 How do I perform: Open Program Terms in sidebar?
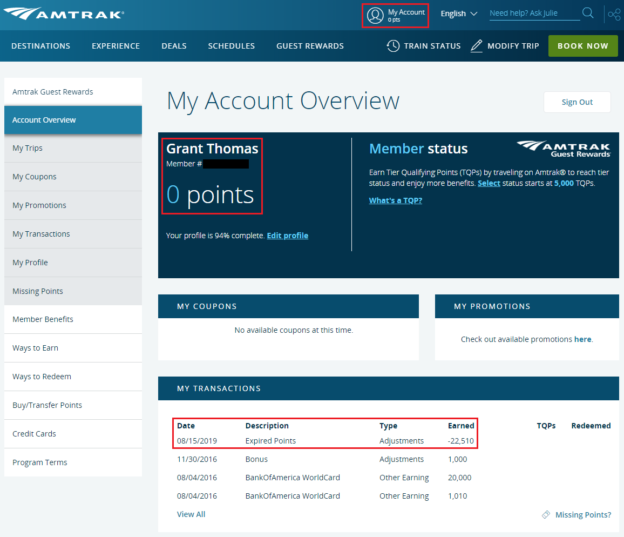tap(73, 463)
